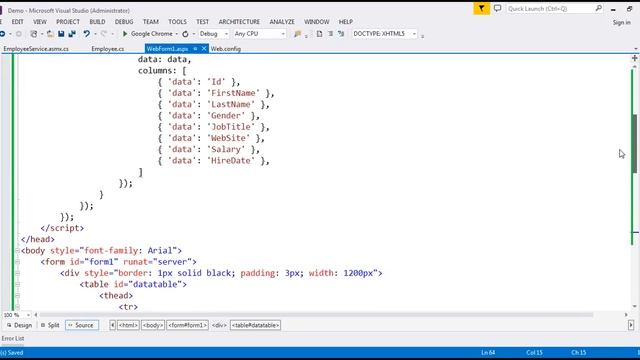The image size is (640, 360).
Task: Switch to Design view
Action: pyautogui.click(x=19, y=325)
